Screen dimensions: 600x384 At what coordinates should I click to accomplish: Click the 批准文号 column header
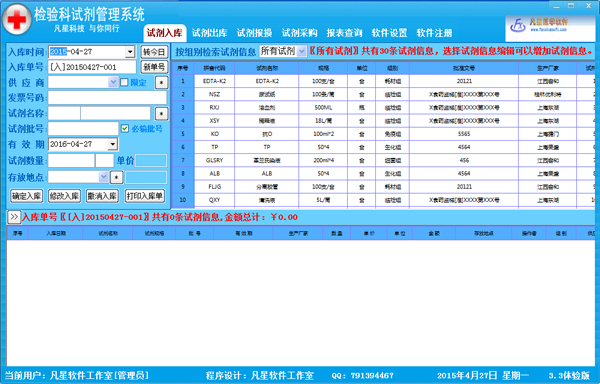coord(464,68)
